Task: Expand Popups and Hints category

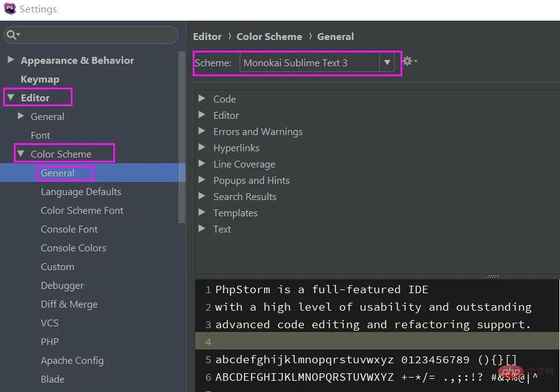Action: 201,179
